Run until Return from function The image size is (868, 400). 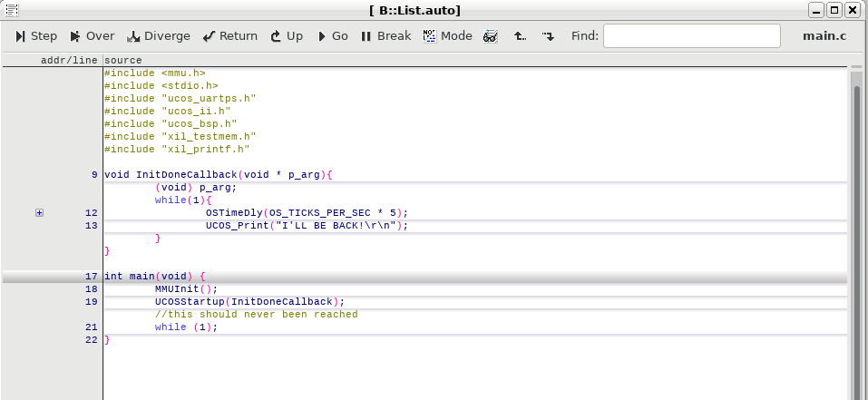pyautogui.click(x=230, y=36)
